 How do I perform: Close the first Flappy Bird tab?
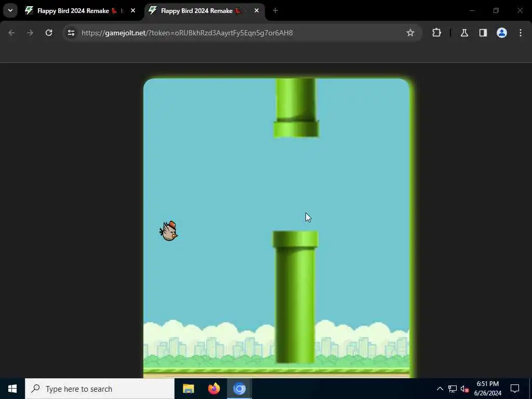(x=133, y=10)
